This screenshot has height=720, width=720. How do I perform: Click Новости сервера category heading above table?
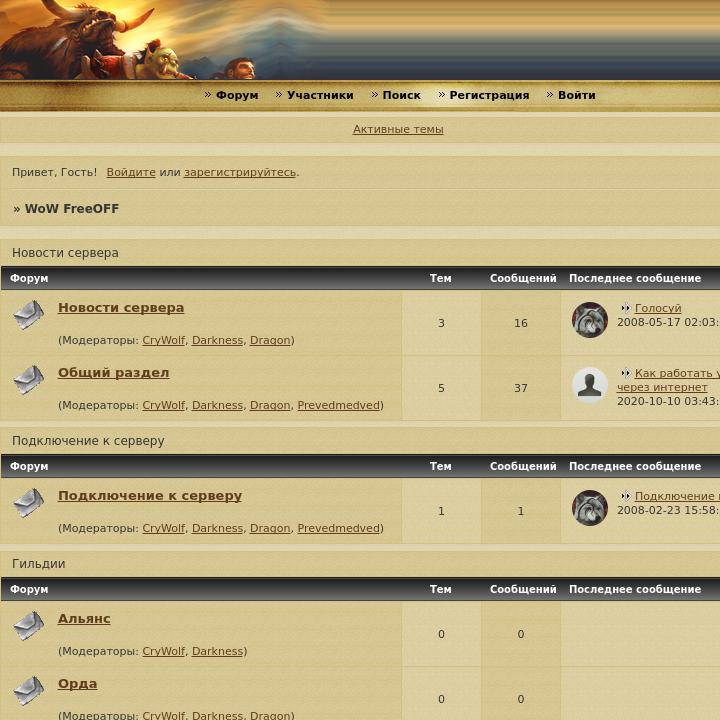tap(65, 253)
